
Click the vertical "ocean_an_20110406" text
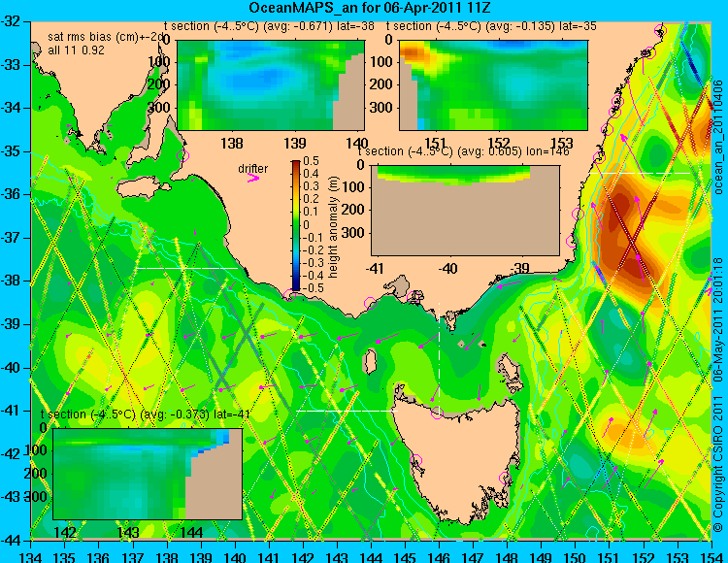pyautogui.click(x=718, y=137)
